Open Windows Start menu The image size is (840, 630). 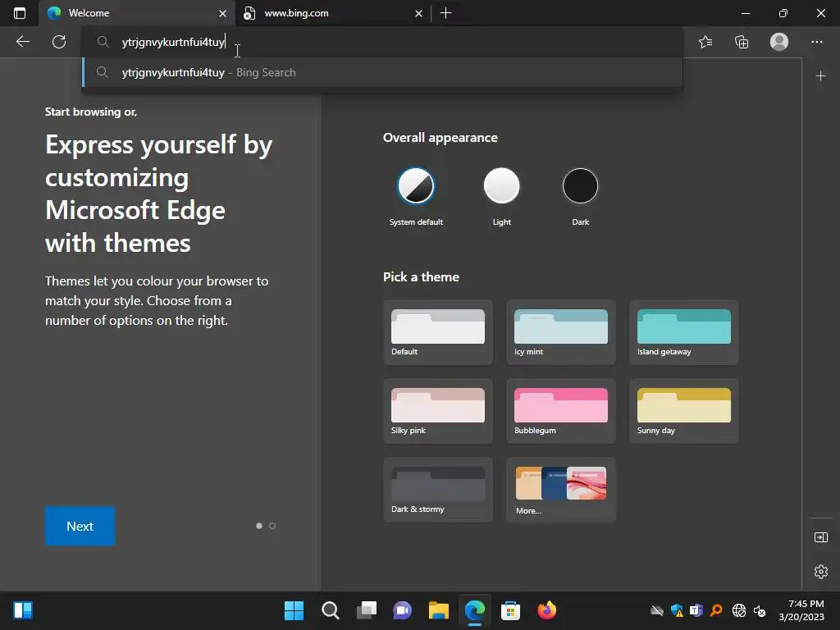294,610
